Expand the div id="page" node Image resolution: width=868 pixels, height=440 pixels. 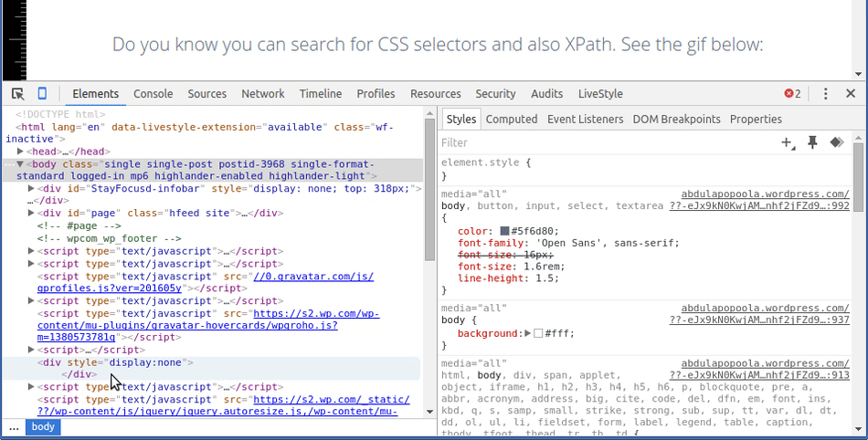pos(32,213)
